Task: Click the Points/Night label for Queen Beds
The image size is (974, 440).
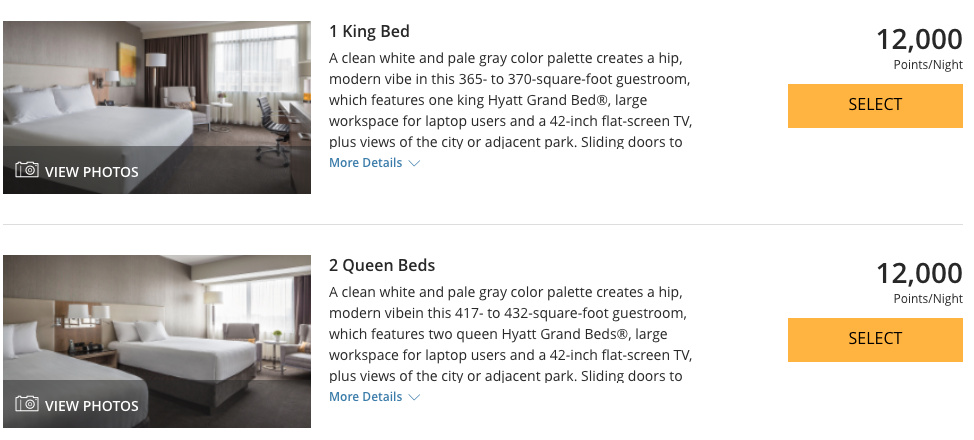Action: point(928,299)
